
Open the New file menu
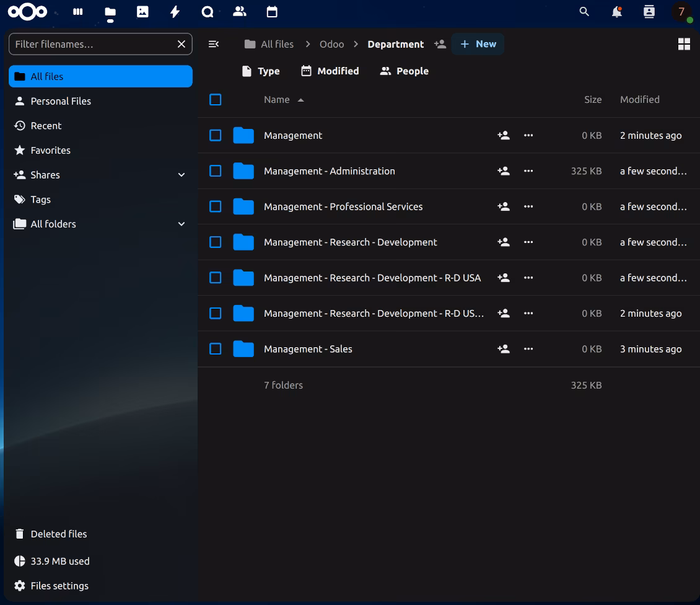pyautogui.click(x=478, y=44)
